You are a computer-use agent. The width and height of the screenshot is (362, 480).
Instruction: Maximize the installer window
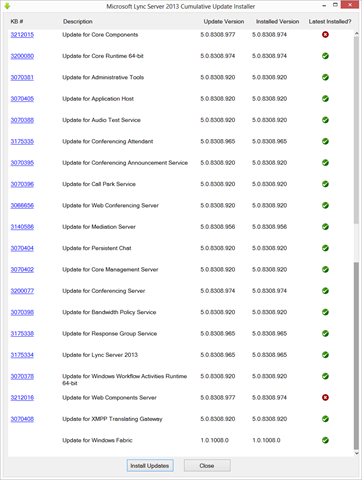pos(335,5)
